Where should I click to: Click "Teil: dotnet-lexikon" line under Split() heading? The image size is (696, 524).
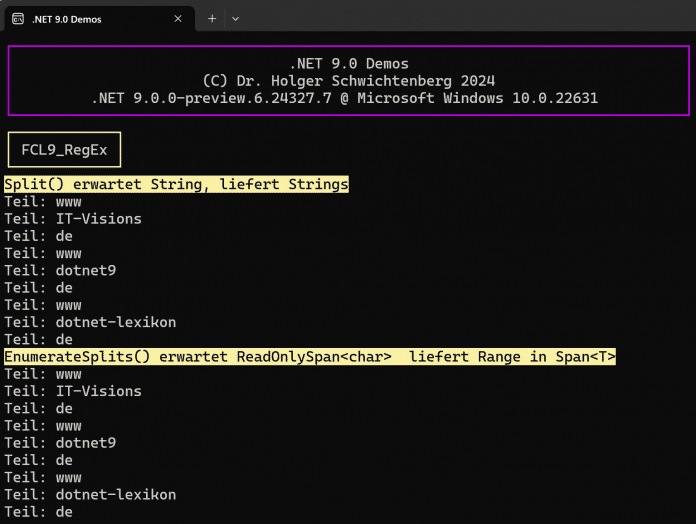[x=90, y=322]
